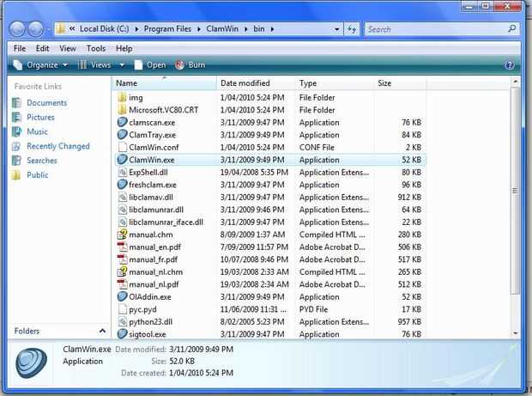Click the Views toolbar button
Image resolution: width=532 pixels, height=396 pixels.
click(94, 65)
